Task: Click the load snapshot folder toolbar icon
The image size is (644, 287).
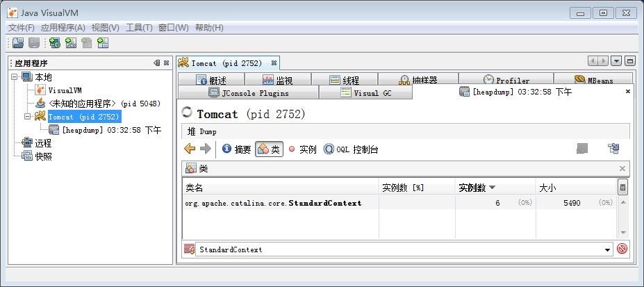Action: [18, 42]
